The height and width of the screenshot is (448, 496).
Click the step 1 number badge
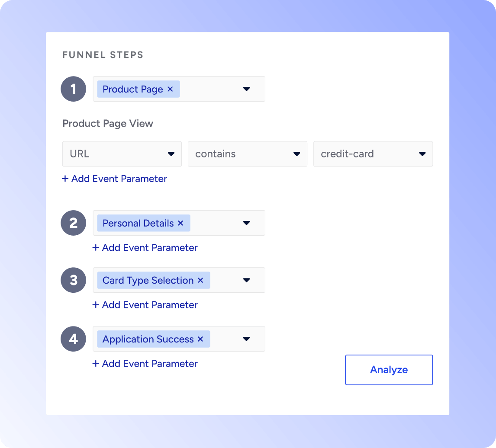tap(74, 89)
